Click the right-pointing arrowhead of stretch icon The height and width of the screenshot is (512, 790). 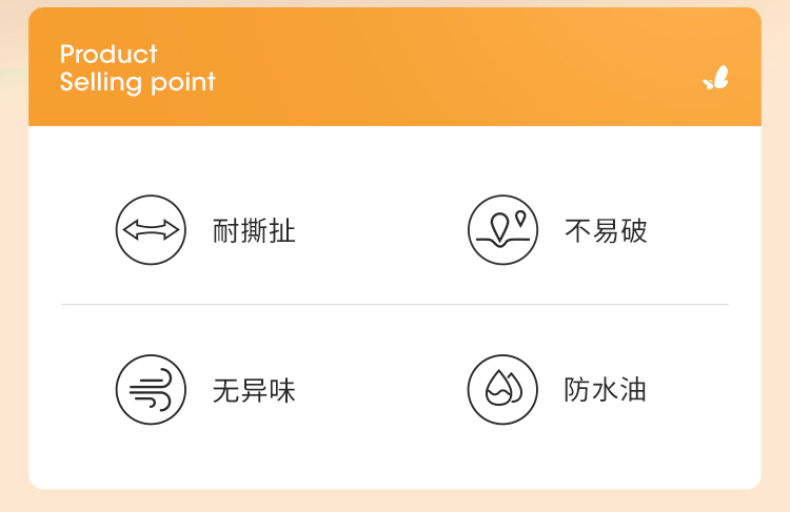click(169, 230)
